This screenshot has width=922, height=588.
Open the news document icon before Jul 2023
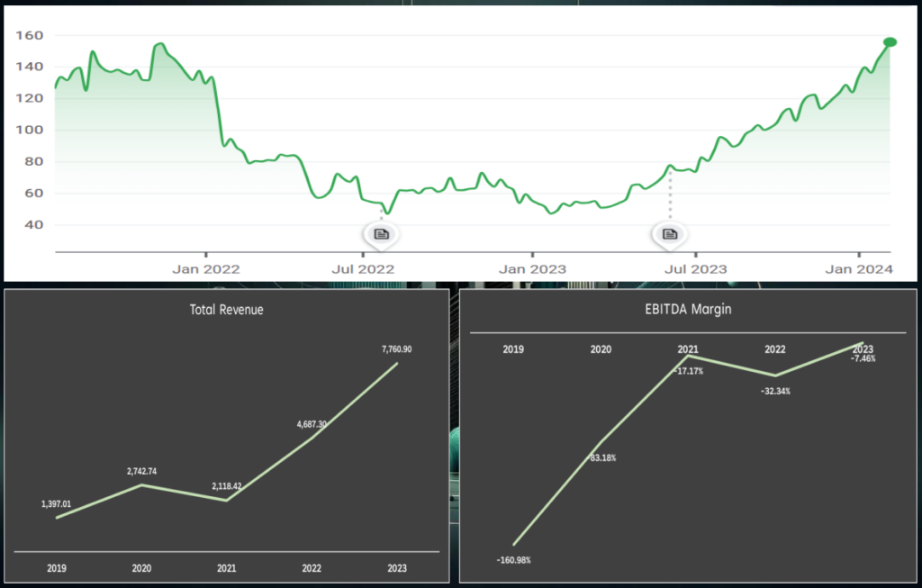pos(669,234)
